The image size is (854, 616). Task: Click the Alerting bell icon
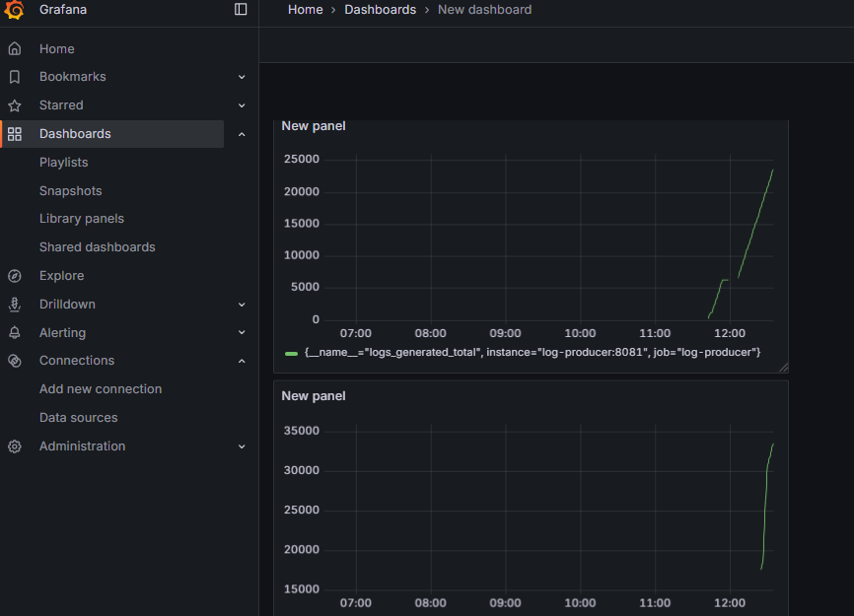pyautogui.click(x=15, y=332)
